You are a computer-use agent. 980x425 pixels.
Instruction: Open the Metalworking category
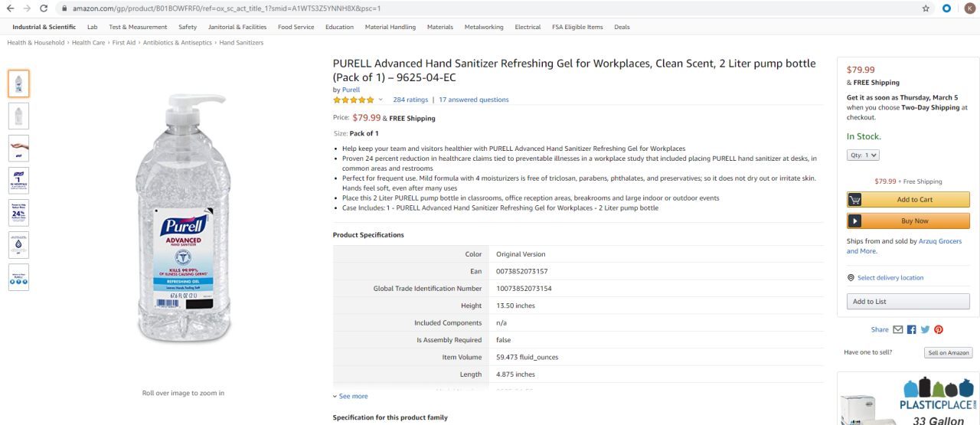[x=484, y=27]
